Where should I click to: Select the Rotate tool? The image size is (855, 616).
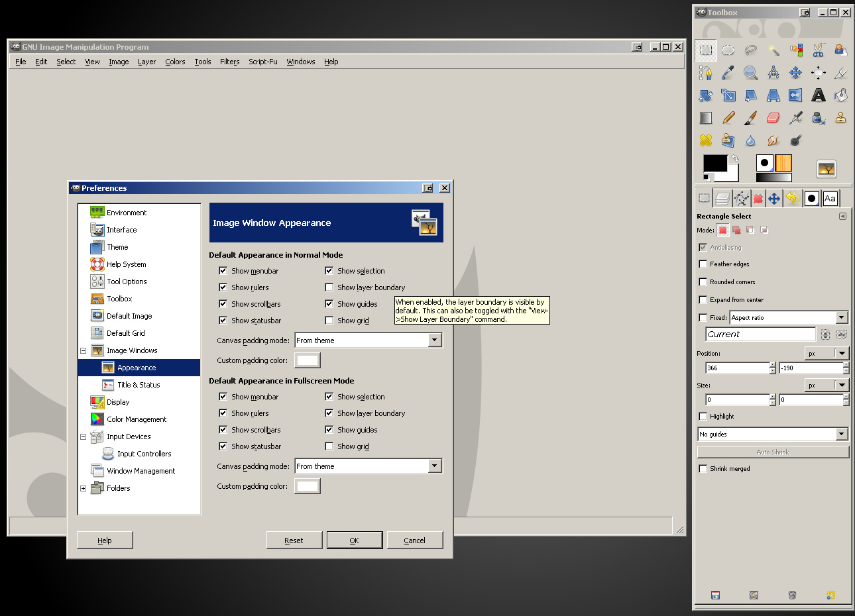[706, 95]
